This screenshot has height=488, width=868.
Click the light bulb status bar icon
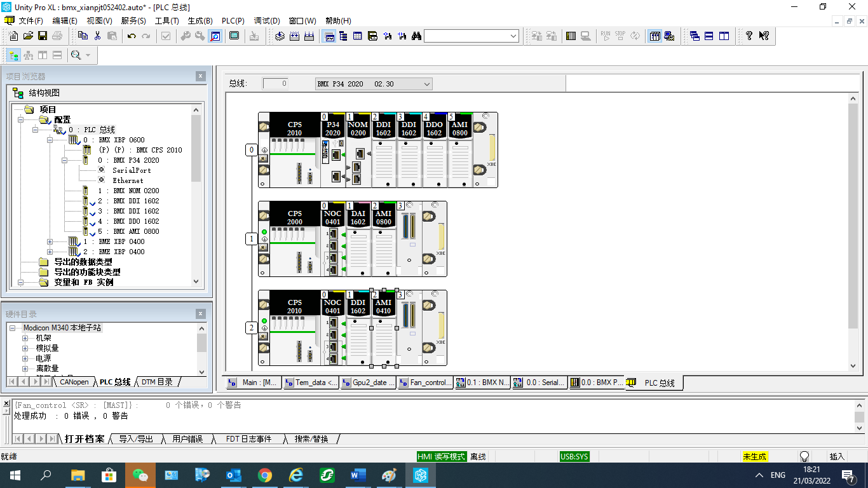click(804, 456)
